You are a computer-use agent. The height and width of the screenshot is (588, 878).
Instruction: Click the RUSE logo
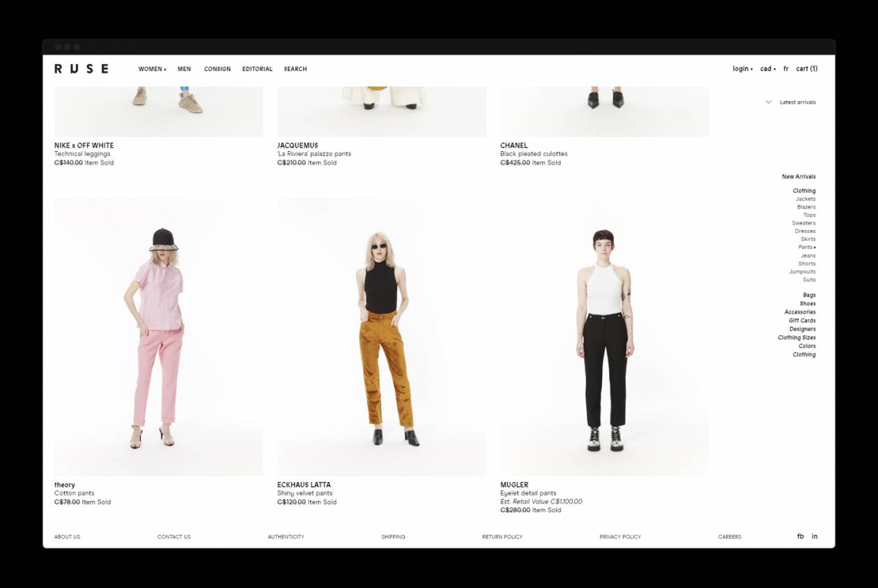tap(82, 68)
